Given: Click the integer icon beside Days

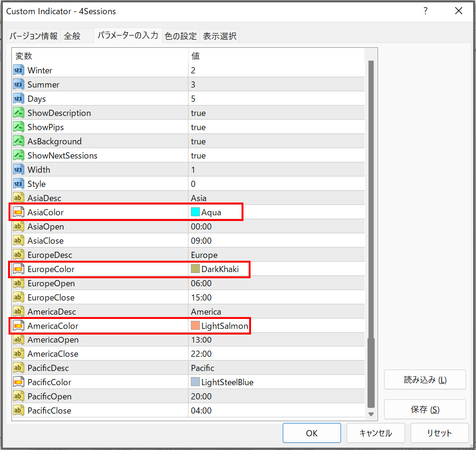Looking at the screenshot, I should (x=18, y=99).
